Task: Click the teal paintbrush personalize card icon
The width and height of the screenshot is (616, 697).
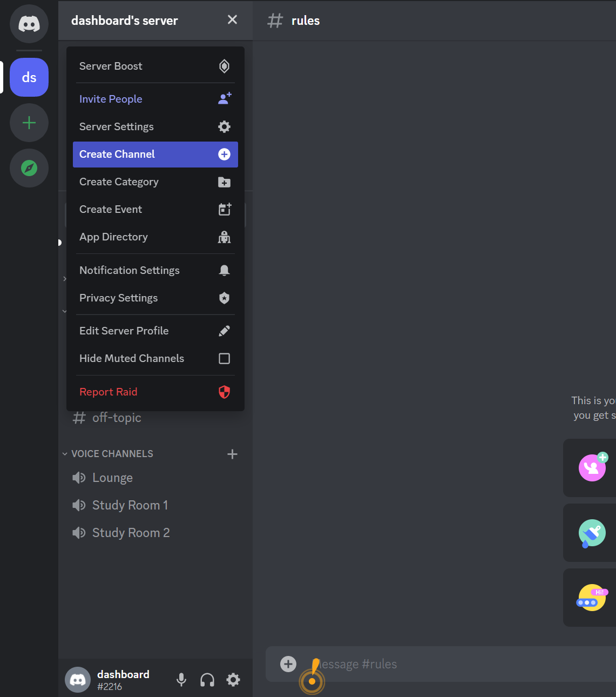Action: (592, 533)
